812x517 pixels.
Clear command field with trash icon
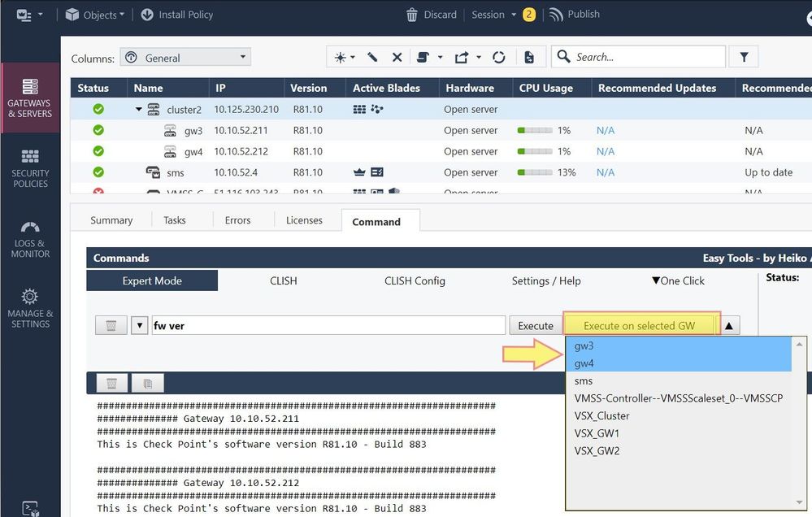pyautogui.click(x=111, y=325)
